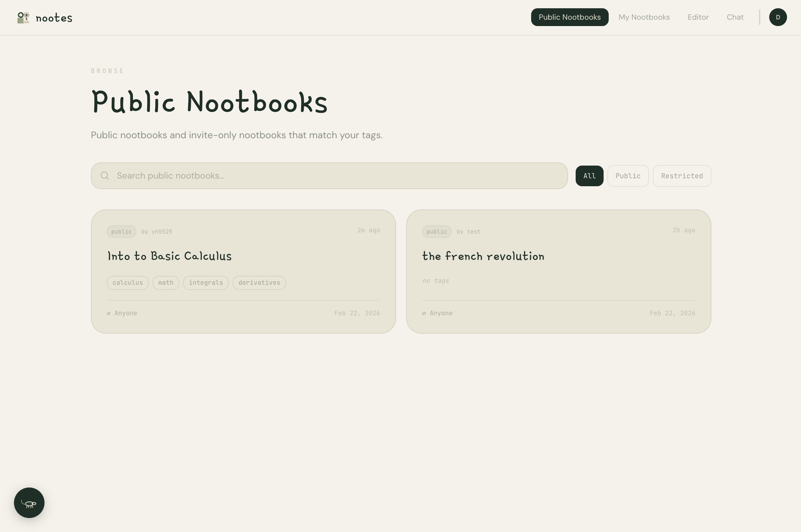Click the nootes logo icon
The image size is (801, 532).
point(23,18)
